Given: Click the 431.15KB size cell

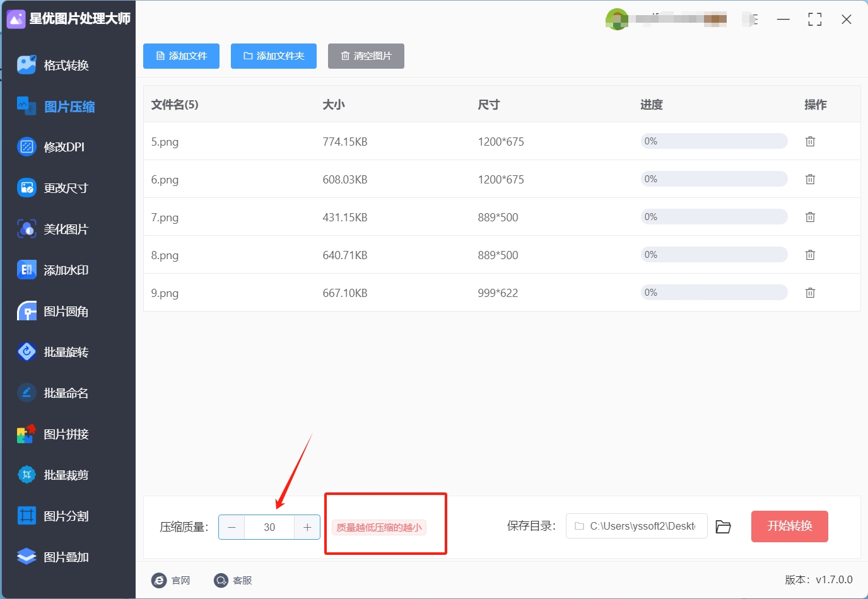Looking at the screenshot, I should click(x=345, y=218).
